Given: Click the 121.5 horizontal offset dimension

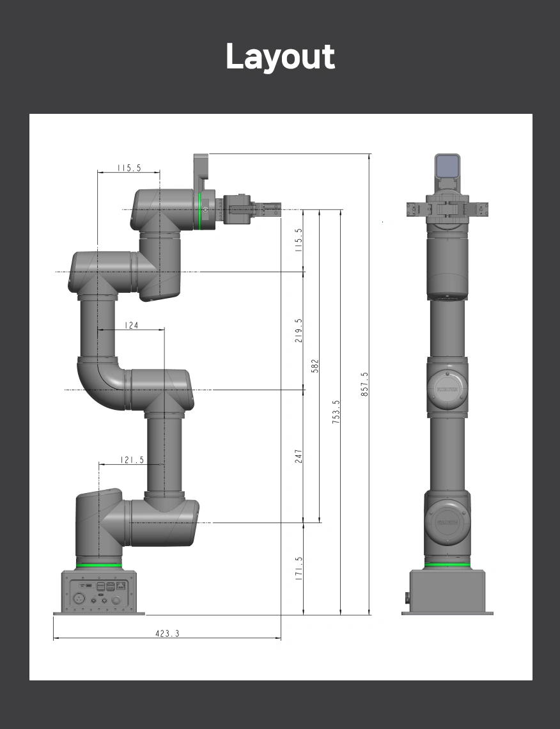Looking at the screenshot, I should (x=132, y=460).
